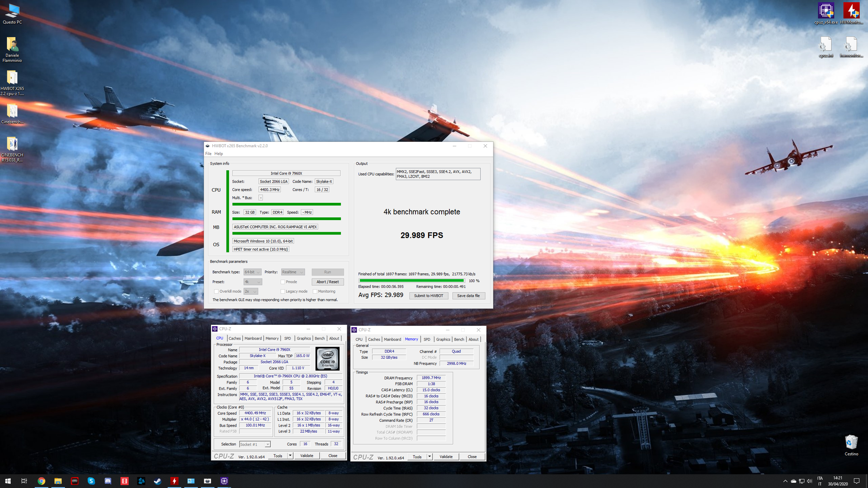
Task: Click Validate in the left CPU-Z window
Action: pyautogui.click(x=307, y=455)
